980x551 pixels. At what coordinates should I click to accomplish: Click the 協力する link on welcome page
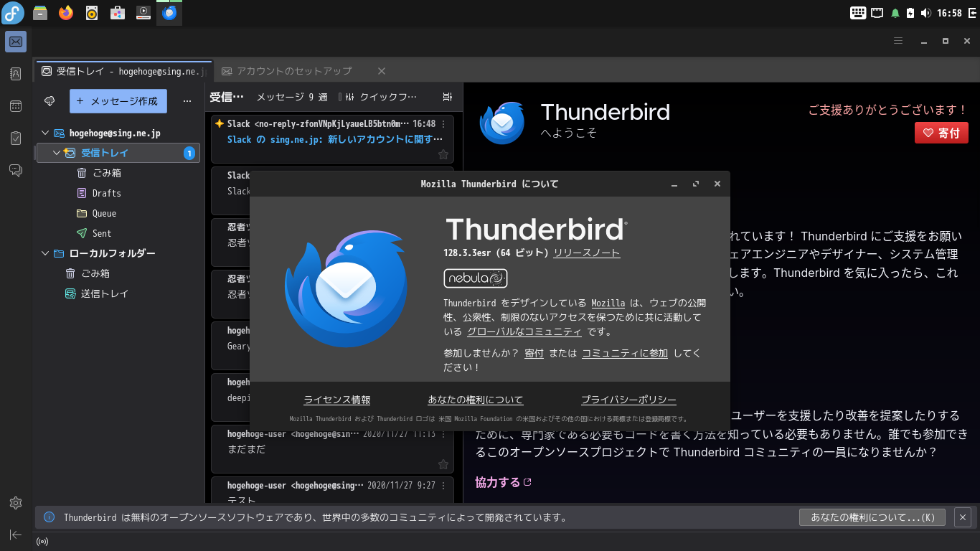click(503, 482)
